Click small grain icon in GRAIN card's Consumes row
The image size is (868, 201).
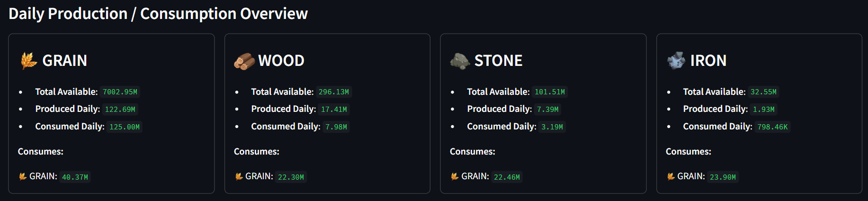tap(22, 176)
